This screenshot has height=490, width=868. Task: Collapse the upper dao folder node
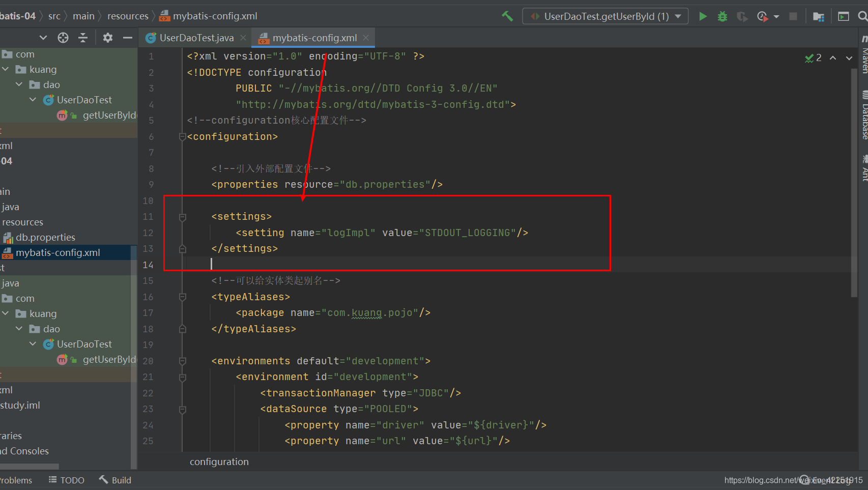pyautogui.click(x=19, y=84)
